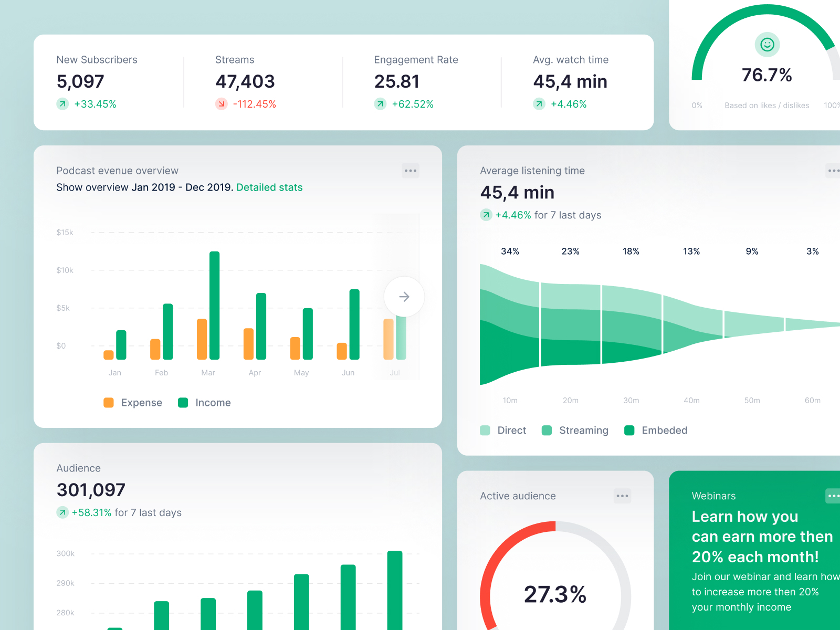Image resolution: width=840 pixels, height=630 pixels.
Task: Click the Audience growth arrow icon beside +58.31%
Action: (x=62, y=512)
